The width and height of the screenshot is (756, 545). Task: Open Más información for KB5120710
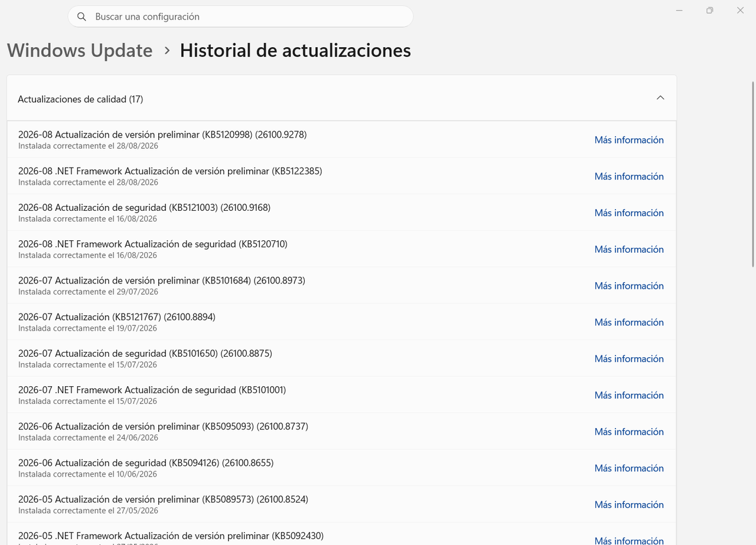(x=629, y=249)
